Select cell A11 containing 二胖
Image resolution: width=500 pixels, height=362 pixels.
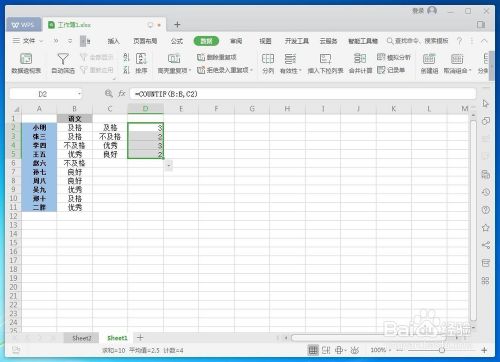[x=39, y=207]
